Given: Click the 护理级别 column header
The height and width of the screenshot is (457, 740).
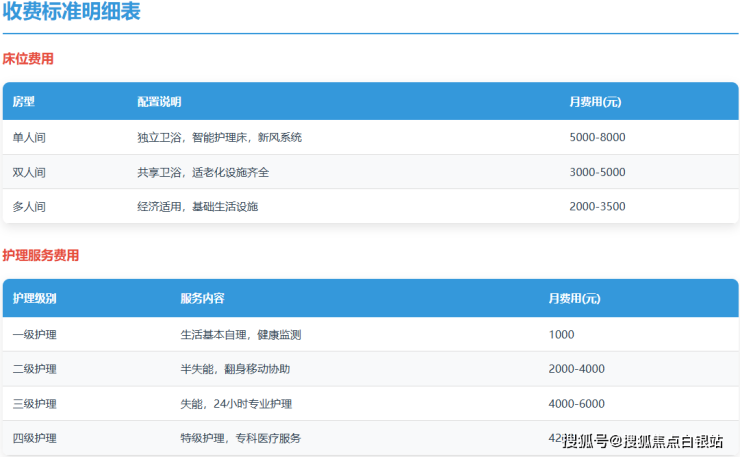Looking at the screenshot, I should pyautogui.click(x=35, y=299).
